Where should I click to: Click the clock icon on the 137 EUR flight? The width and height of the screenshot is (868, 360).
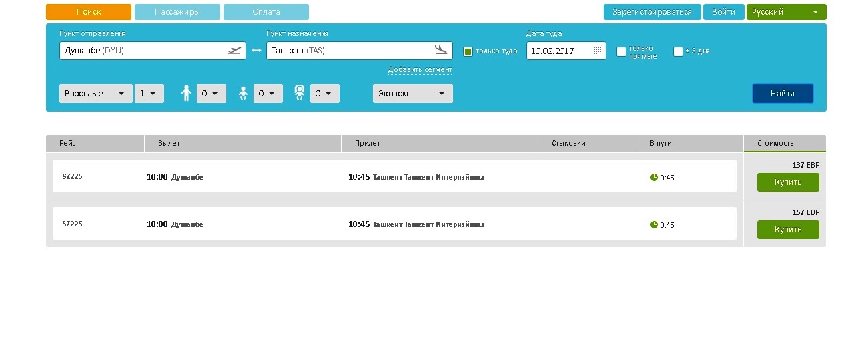click(x=654, y=178)
